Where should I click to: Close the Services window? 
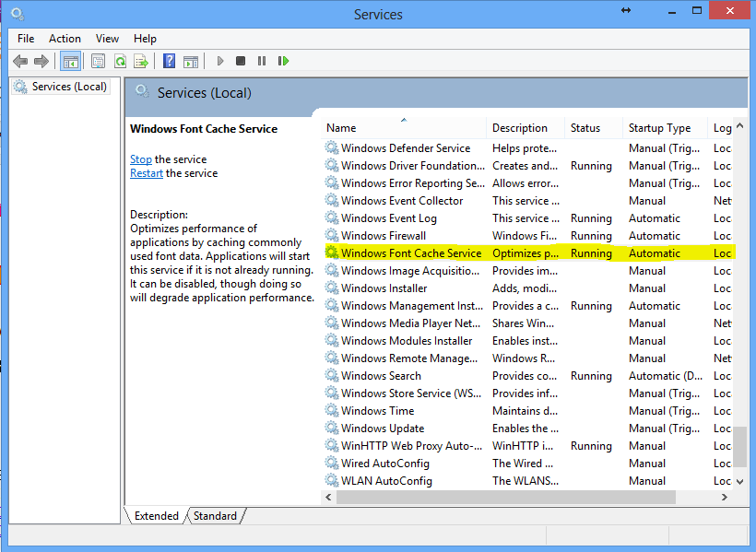coord(730,11)
